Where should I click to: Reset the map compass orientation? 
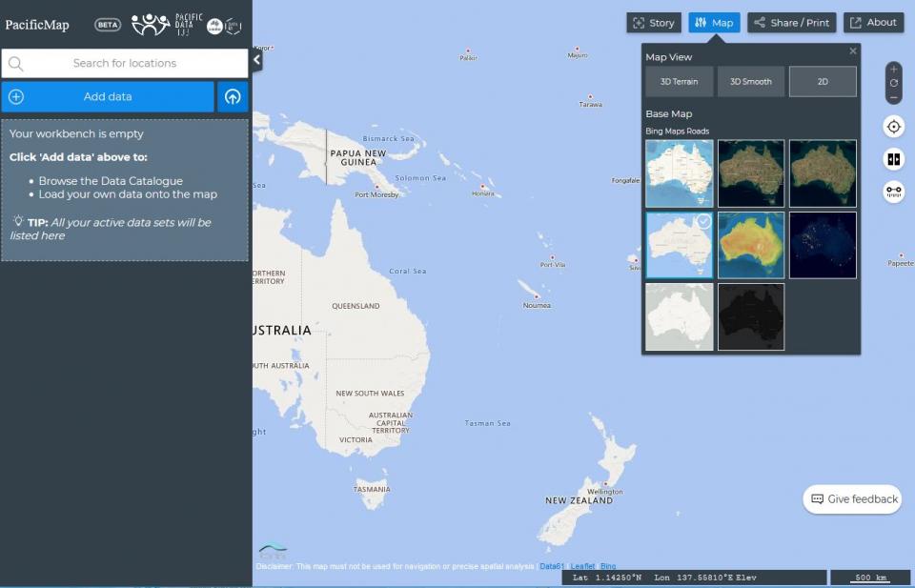(x=893, y=84)
